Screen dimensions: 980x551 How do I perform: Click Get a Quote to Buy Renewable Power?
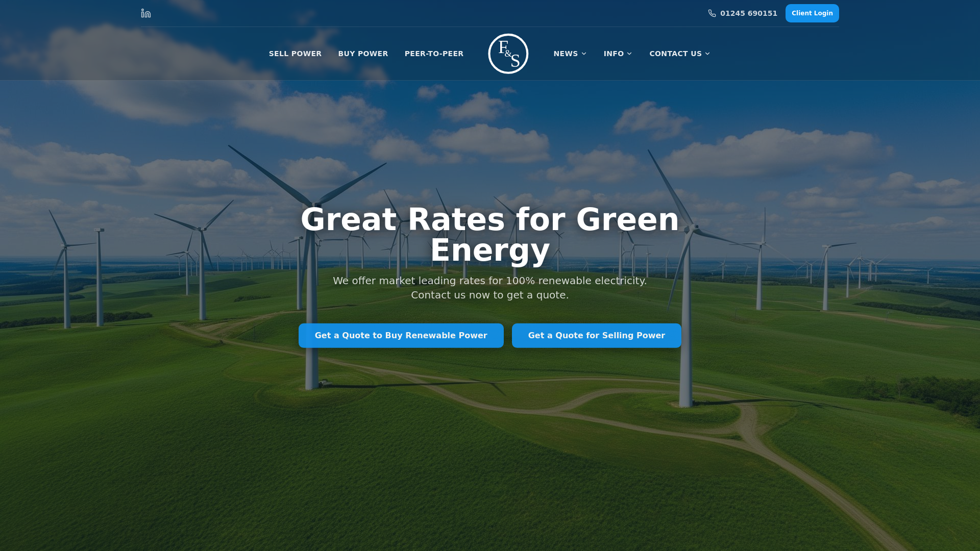pyautogui.click(x=401, y=336)
